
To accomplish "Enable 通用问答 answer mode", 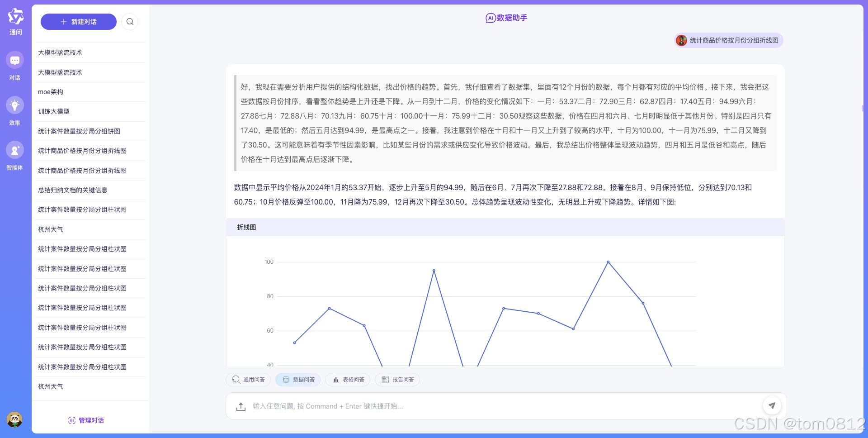I will click(x=248, y=379).
